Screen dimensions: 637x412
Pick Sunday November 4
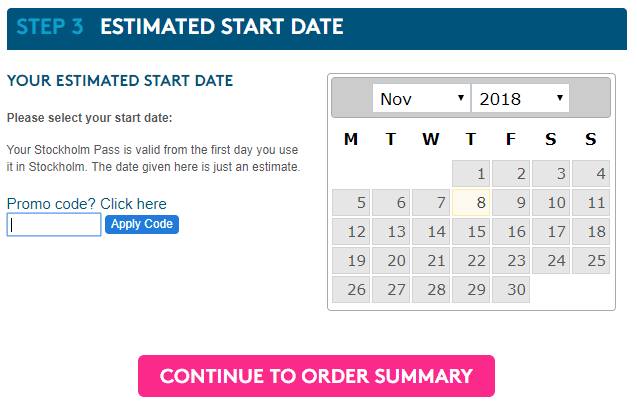click(590, 175)
